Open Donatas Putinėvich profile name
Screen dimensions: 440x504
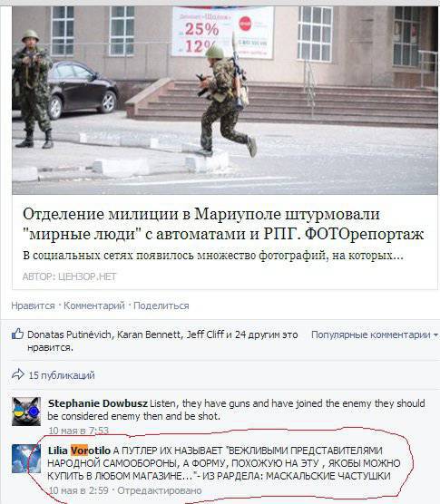(70, 334)
